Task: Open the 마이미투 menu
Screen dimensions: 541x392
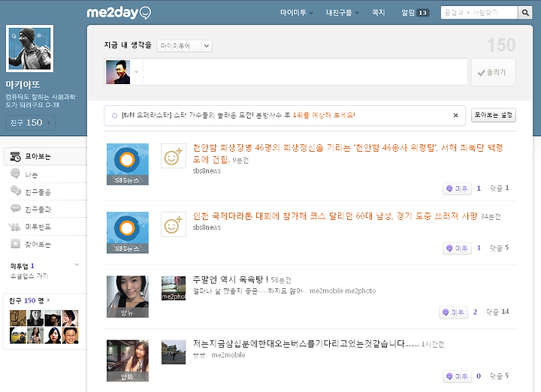Action: click(296, 13)
